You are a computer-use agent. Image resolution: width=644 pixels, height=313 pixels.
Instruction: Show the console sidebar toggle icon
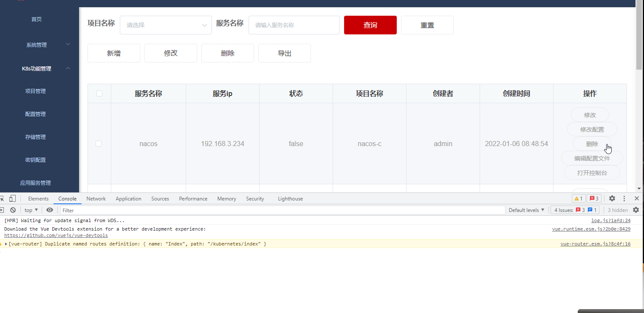click(2, 210)
